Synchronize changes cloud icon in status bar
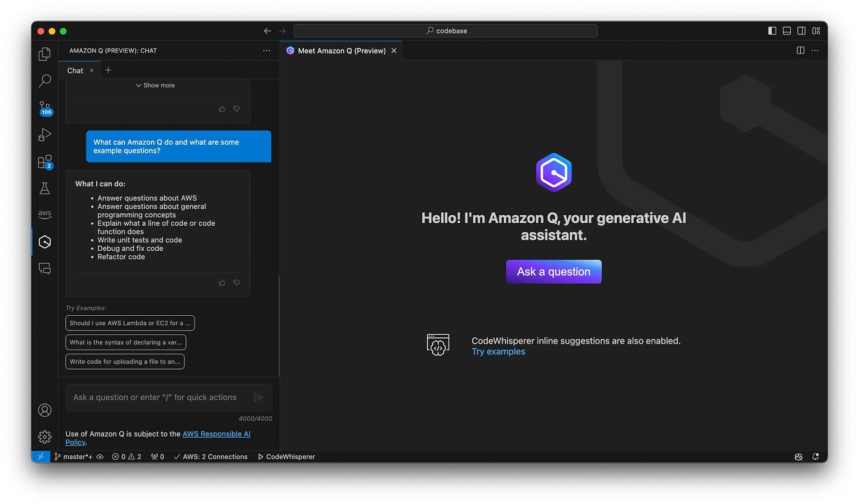The image size is (859, 504). (100, 457)
